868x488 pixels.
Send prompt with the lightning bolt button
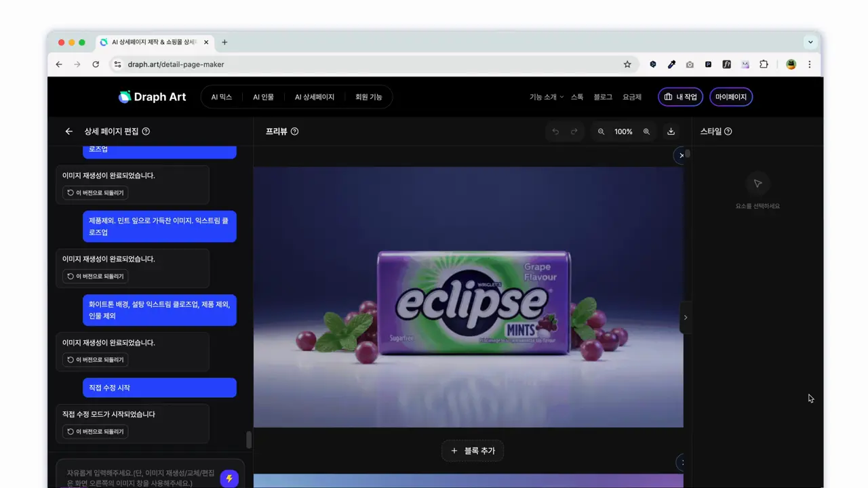click(229, 479)
